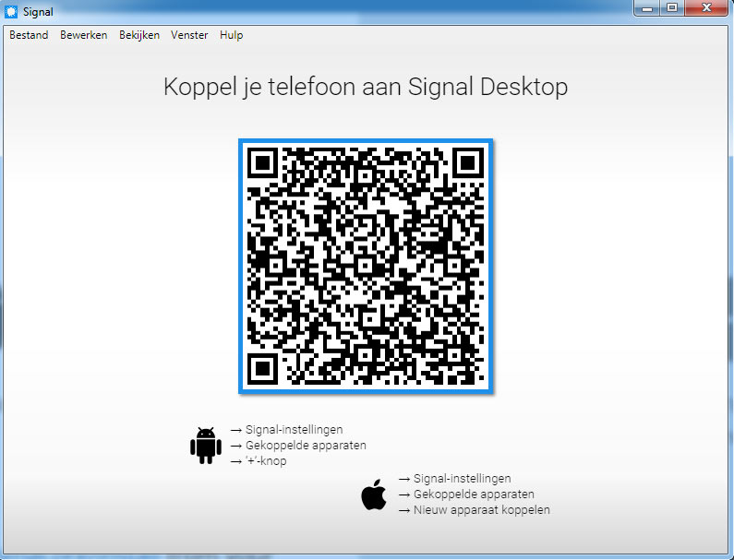The image size is (734, 560).
Task: Click Android's "Gekoppelde apparaten" instruction line
Action: coord(298,445)
